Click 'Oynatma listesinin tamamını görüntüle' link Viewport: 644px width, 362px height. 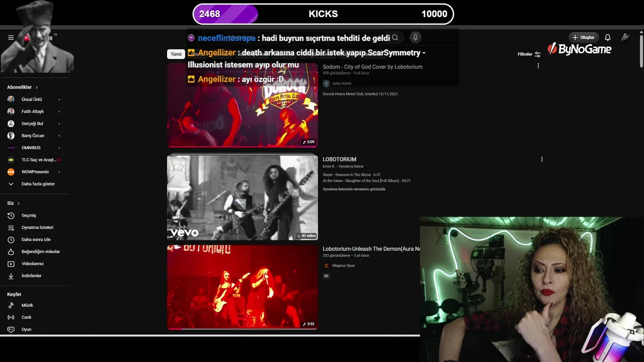[354, 189]
